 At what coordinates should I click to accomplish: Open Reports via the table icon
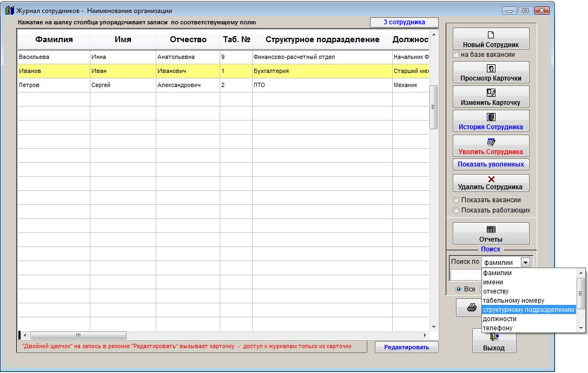click(491, 229)
